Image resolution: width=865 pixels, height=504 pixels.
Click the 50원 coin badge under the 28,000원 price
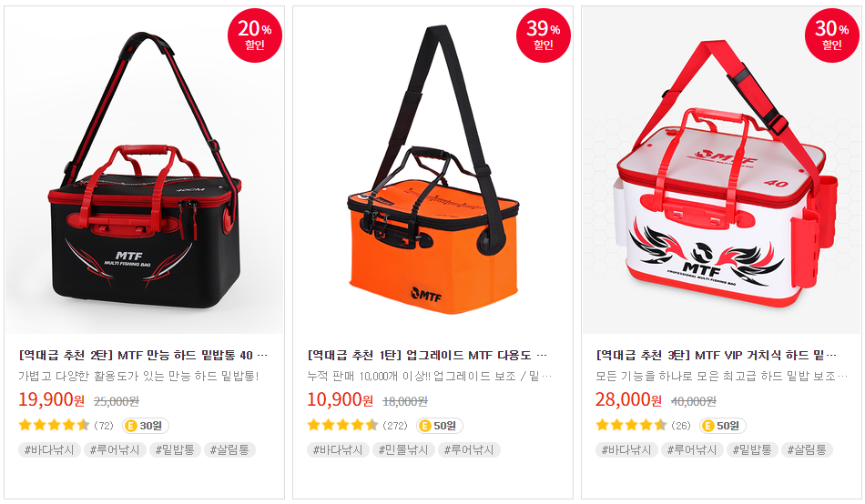[723, 426]
